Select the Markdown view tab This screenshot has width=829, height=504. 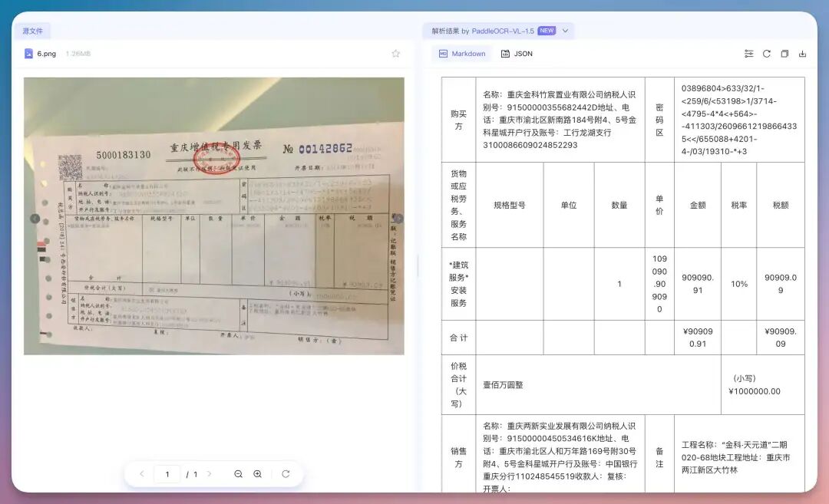pyautogui.click(x=461, y=54)
